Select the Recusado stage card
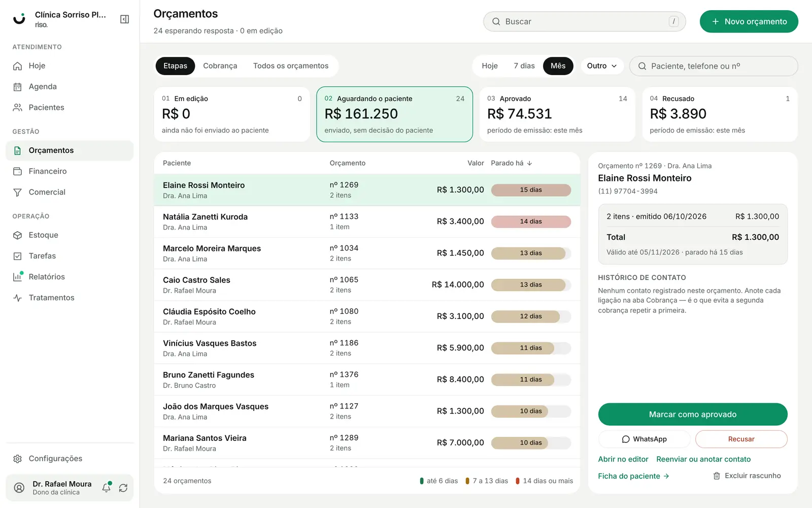This screenshot has width=812, height=508. [720, 114]
